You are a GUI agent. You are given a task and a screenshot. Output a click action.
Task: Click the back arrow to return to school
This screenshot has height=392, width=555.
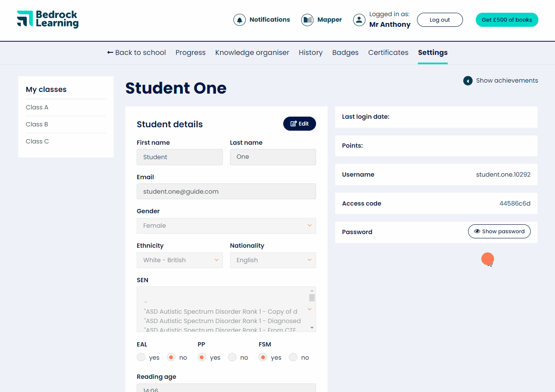(x=110, y=52)
